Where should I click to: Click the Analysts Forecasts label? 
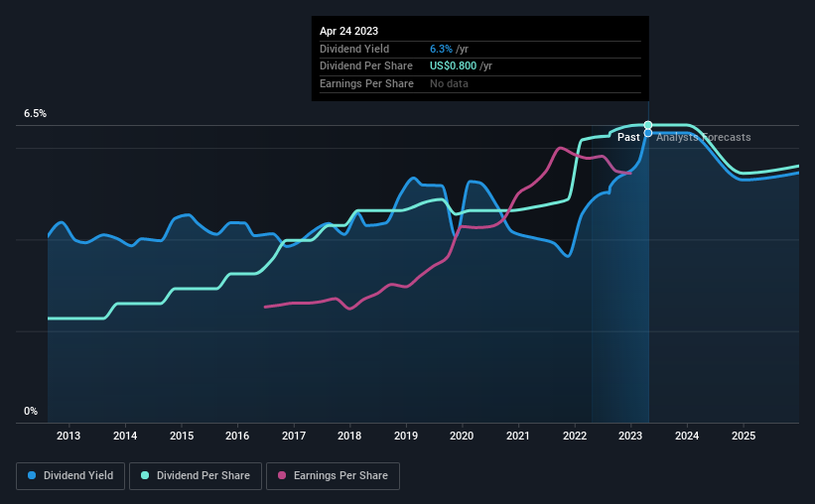[x=703, y=137]
